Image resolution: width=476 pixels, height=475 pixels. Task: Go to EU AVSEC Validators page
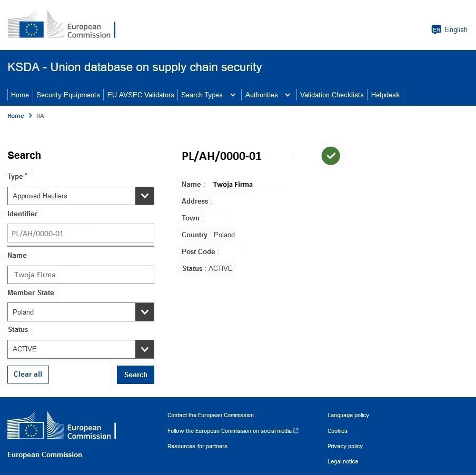point(141,95)
